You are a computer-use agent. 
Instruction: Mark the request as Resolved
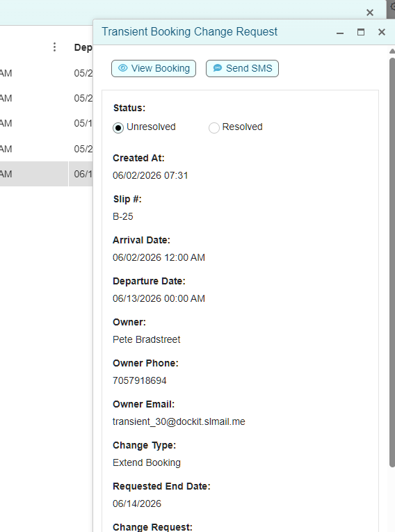(213, 128)
